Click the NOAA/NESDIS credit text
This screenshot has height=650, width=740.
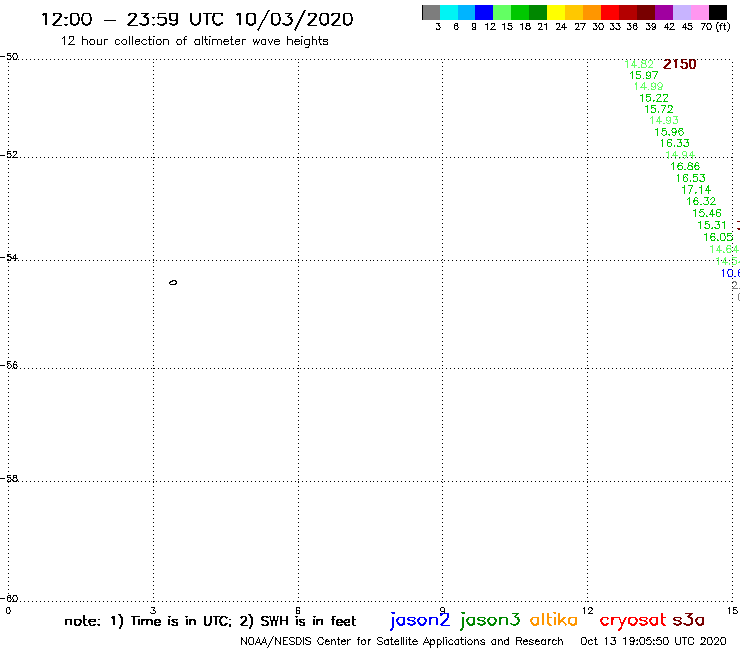coord(402,642)
